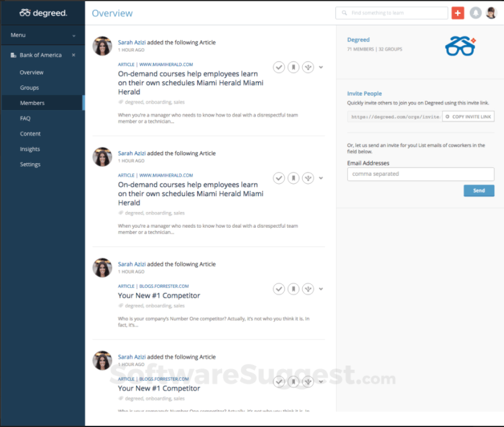This screenshot has width=504, height=427.
Task: Click the Overview page title
Action: pyautogui.click(x=112, y=13)
